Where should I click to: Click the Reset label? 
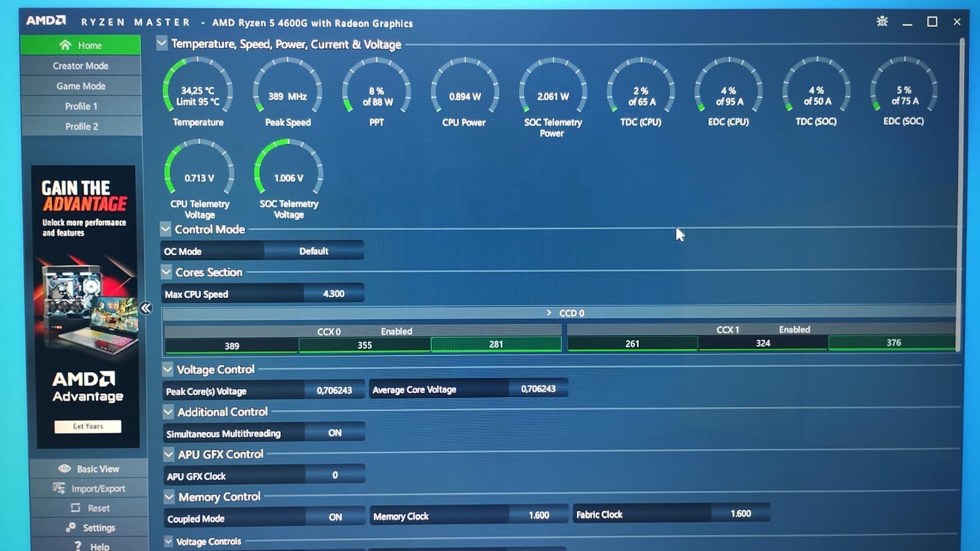tap(99, 508)
